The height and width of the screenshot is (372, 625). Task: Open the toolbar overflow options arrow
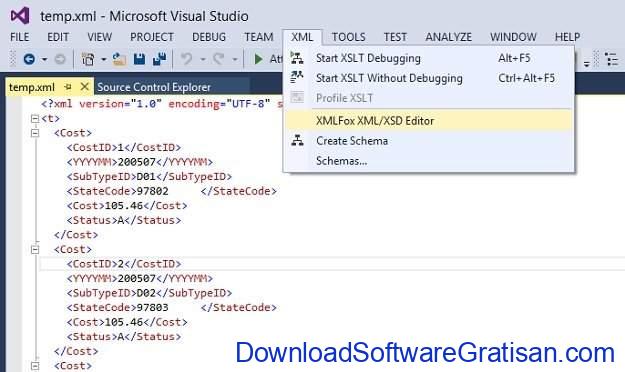click(x=586, y=63)
